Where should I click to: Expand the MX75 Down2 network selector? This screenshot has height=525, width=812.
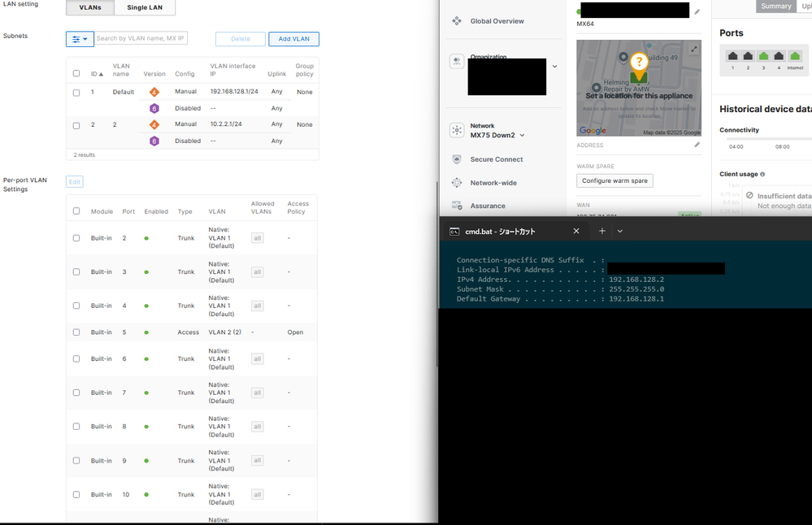[522, 136]
